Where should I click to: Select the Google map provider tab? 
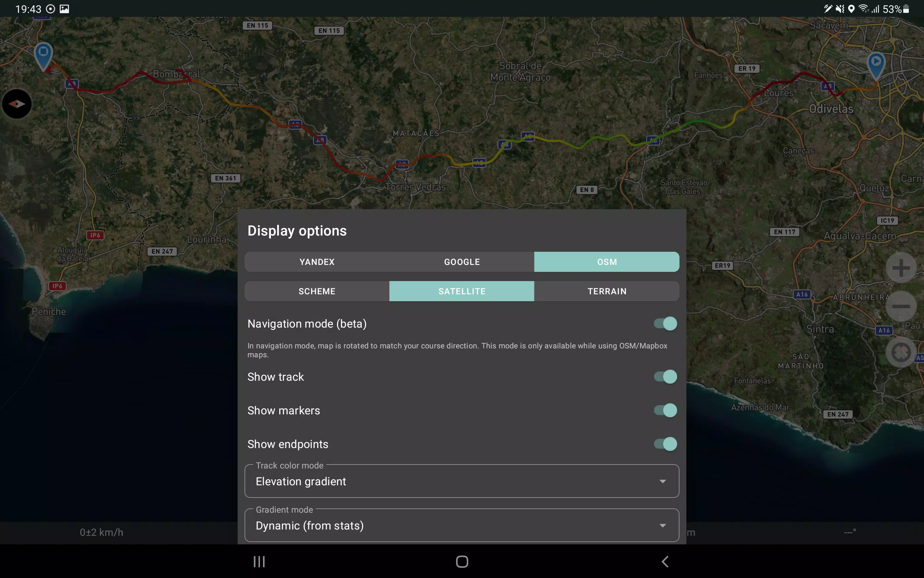(461, 262)
